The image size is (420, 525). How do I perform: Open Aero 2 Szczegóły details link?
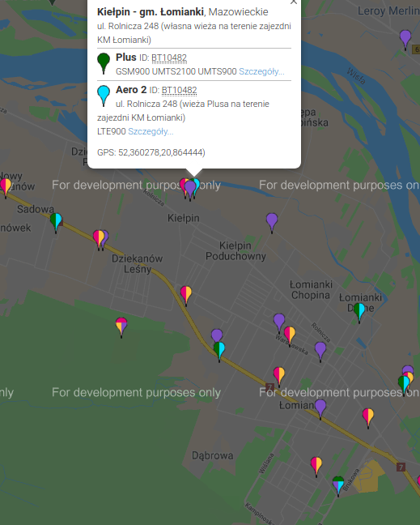point(151,131)
